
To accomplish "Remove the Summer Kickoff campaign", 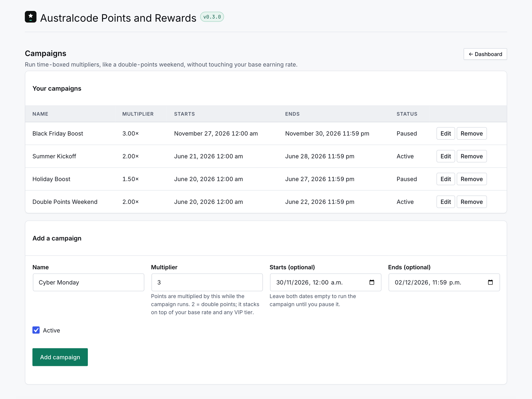I will click(471, 156).
